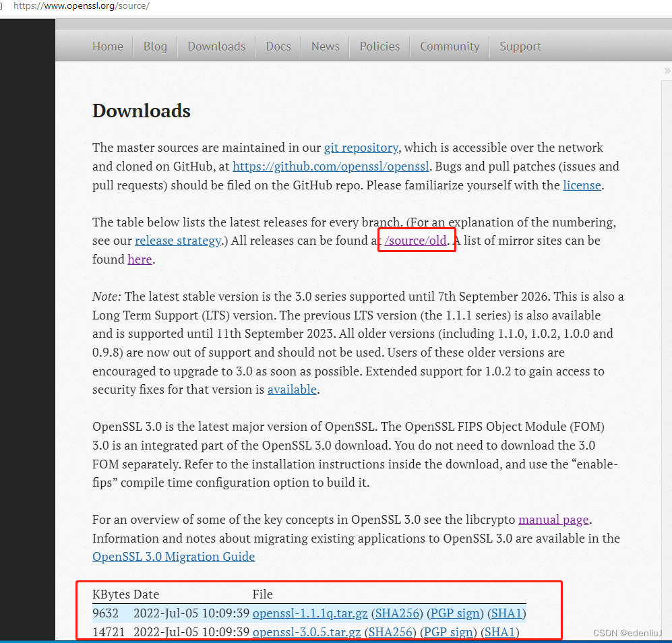672x643 pixels.
Task: Open the OpenSSL 3.0 Migration Guide
Action: tap(173, 556)
